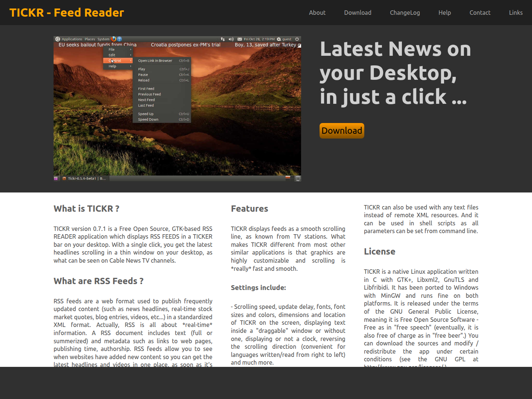
Task: Expand the File submenu in the screenshot's context menu
Action: (118, 50)
